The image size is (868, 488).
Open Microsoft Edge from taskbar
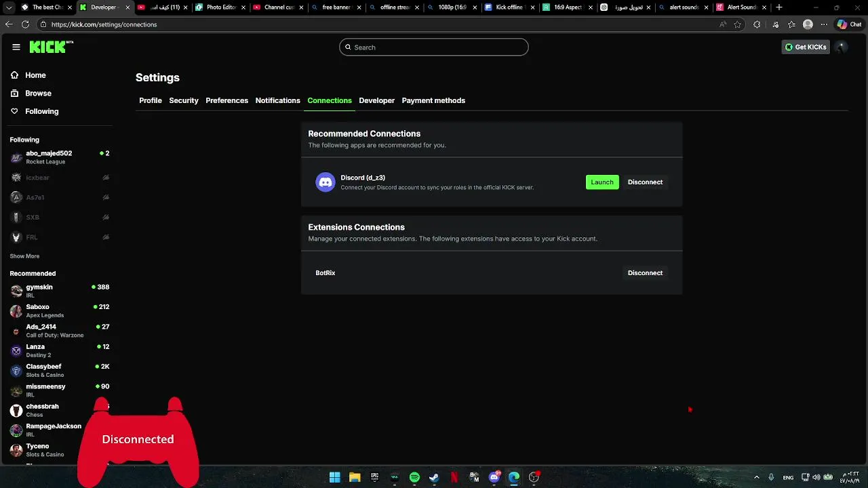click(x=514, y=477)
